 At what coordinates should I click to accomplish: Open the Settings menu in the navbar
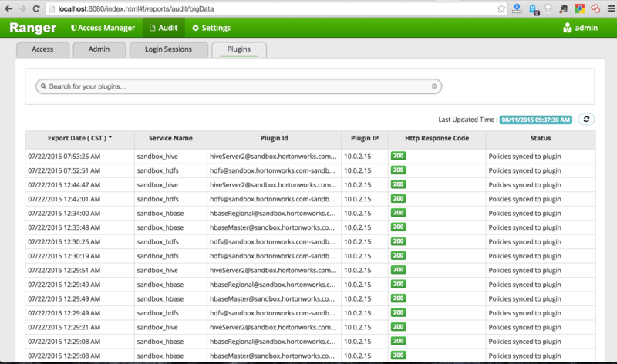[x=211, y=28]
